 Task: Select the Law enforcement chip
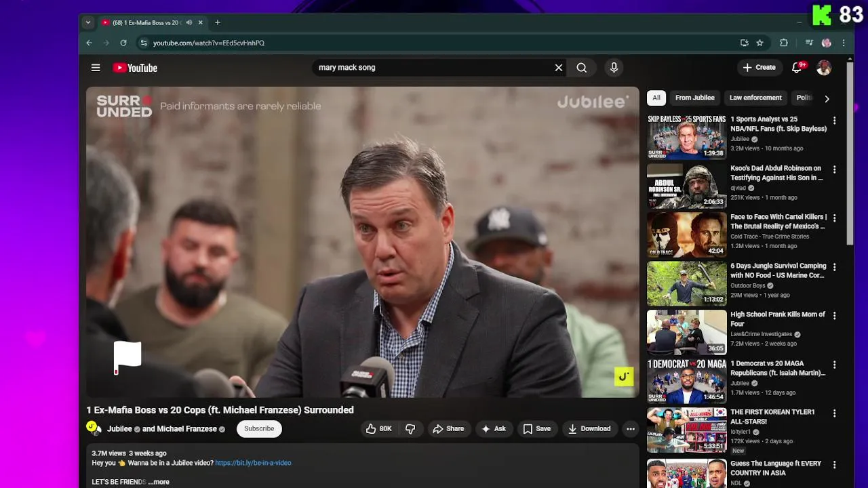click(x=755, y=98)
